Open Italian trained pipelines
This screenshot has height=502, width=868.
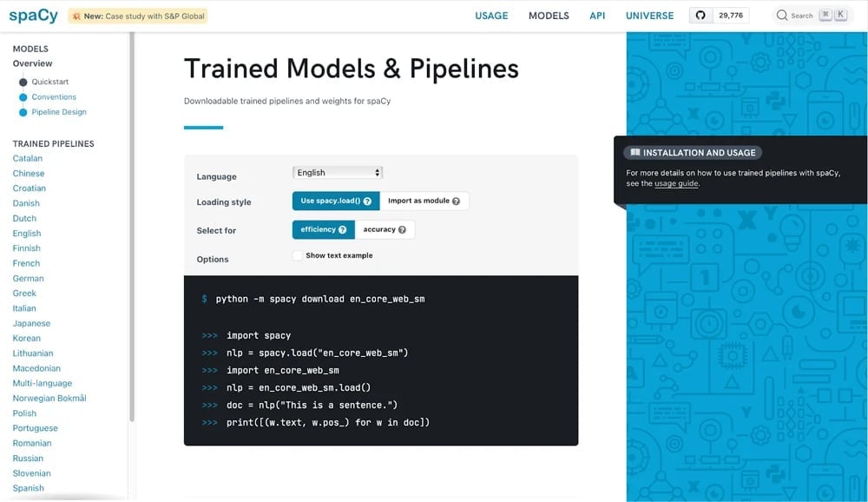[24, 308]
